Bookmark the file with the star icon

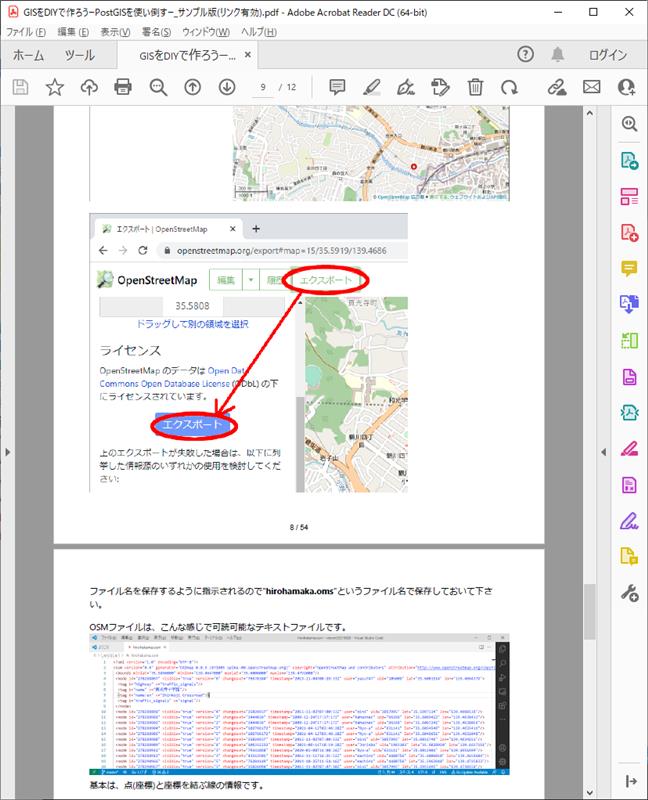click(54, 87)
